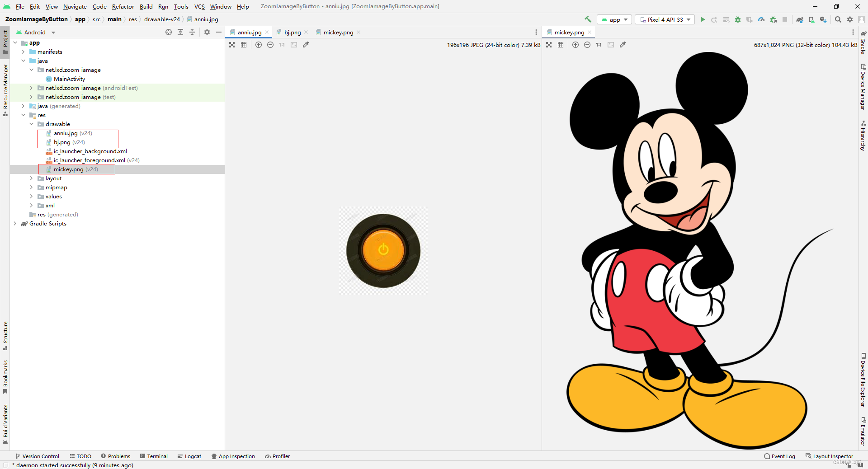
Task: Start debugging with the green bug icon
Action: (x=738, y=19)
